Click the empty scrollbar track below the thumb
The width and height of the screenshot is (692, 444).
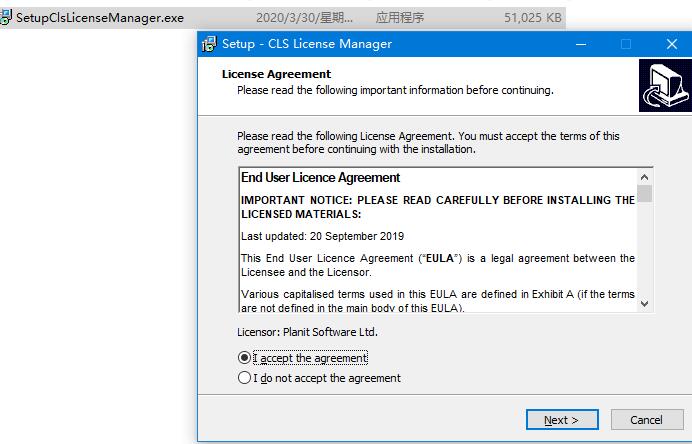click(x=644, y=249)
